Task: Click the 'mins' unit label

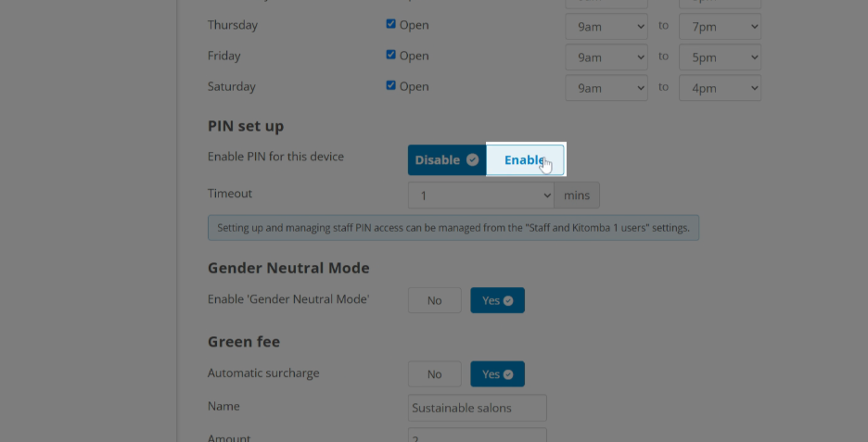Action: tap(576, 196)
